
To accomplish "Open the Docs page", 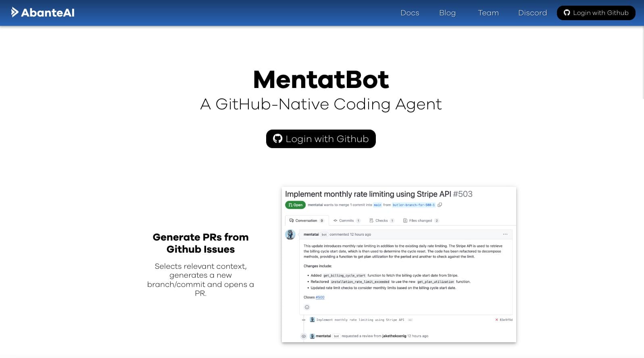I will pyautogui.click(x=410, y=13).
